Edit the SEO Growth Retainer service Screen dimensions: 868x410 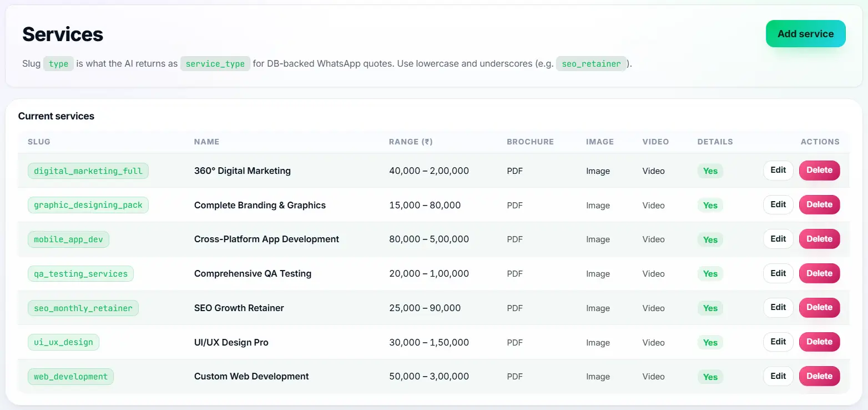coord(778,308)
